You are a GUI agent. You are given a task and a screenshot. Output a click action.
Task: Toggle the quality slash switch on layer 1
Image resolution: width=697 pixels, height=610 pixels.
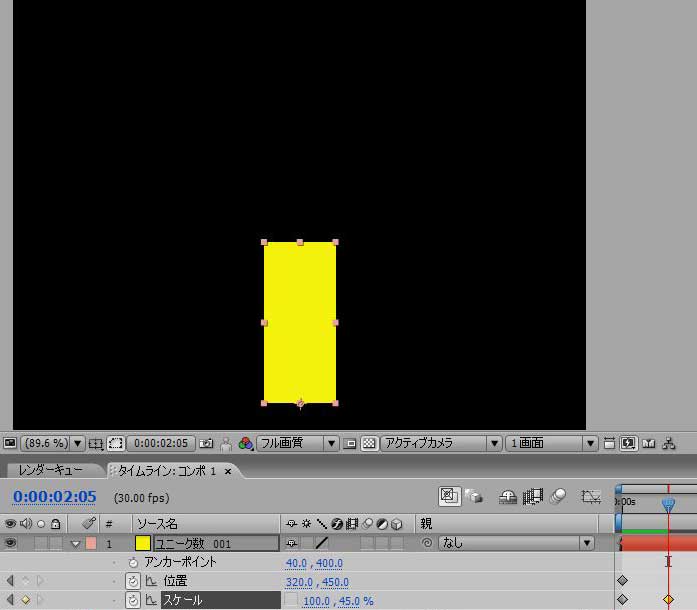point(322,543)
